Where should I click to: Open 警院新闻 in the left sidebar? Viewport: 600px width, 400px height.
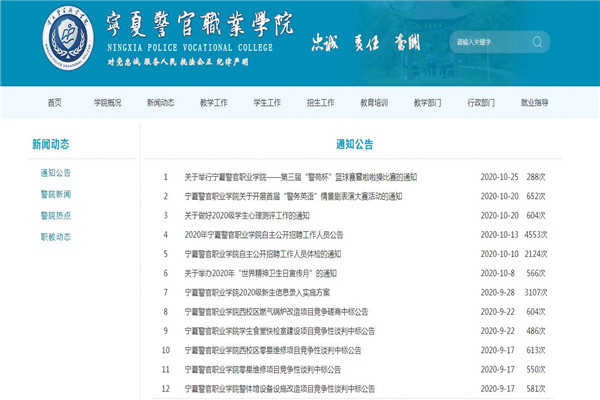[56, 194]
